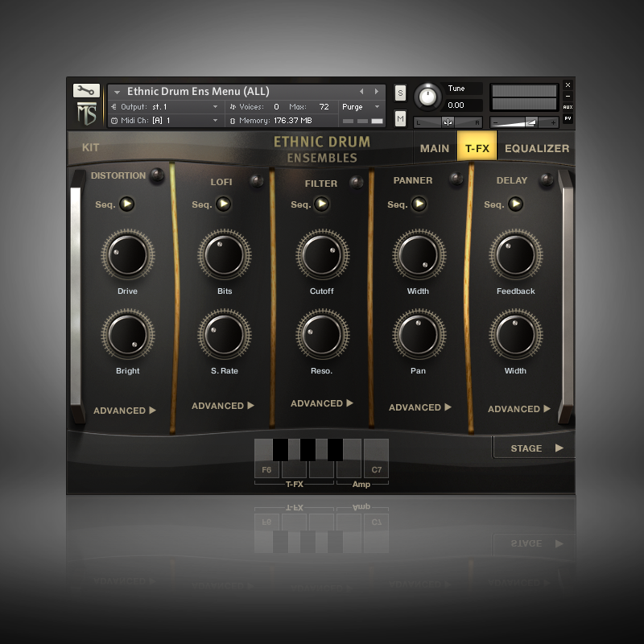Go to next instrument with right arrow

[376, 92]
